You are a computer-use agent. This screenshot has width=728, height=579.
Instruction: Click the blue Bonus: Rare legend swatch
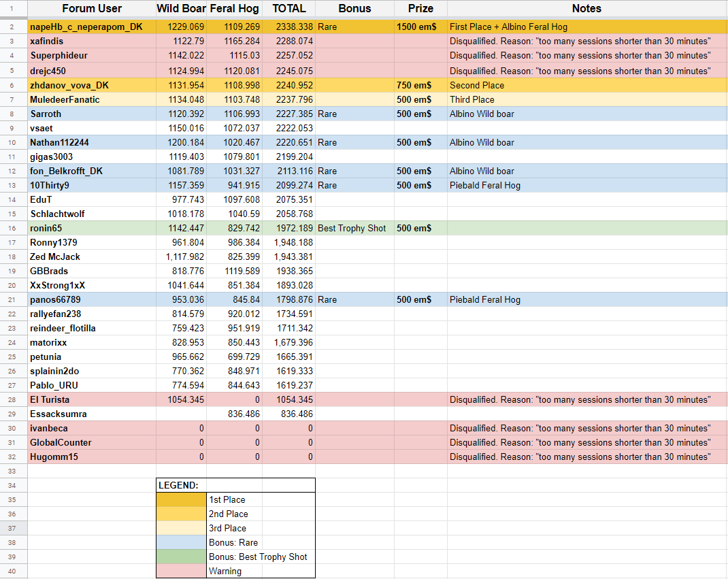click(181, 542)
